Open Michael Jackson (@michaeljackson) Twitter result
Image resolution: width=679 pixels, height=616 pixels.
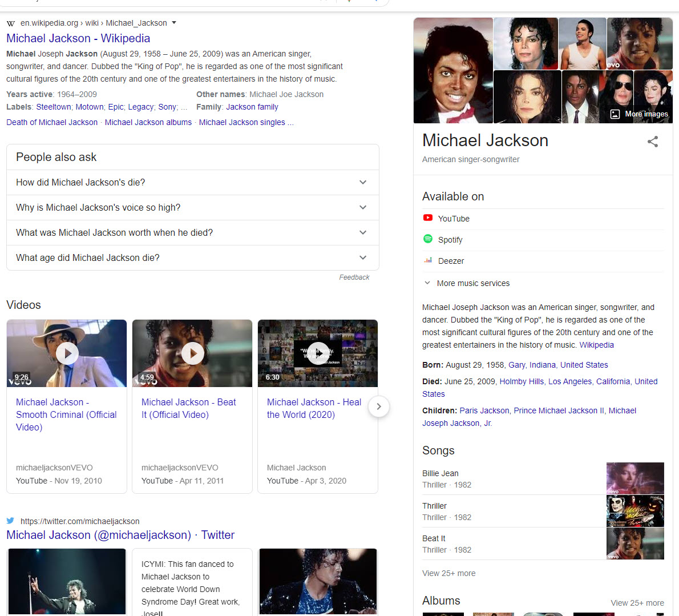[120, 535]
